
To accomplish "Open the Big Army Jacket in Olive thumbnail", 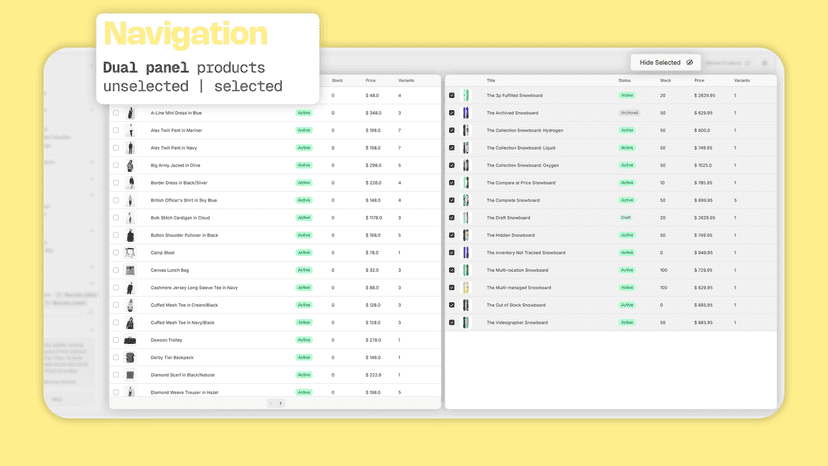I will 130,165.
